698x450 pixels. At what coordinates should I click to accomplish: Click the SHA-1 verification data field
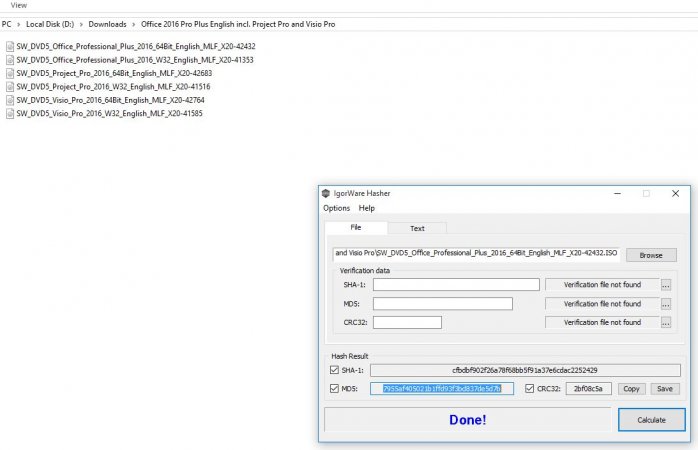[456, 285]
